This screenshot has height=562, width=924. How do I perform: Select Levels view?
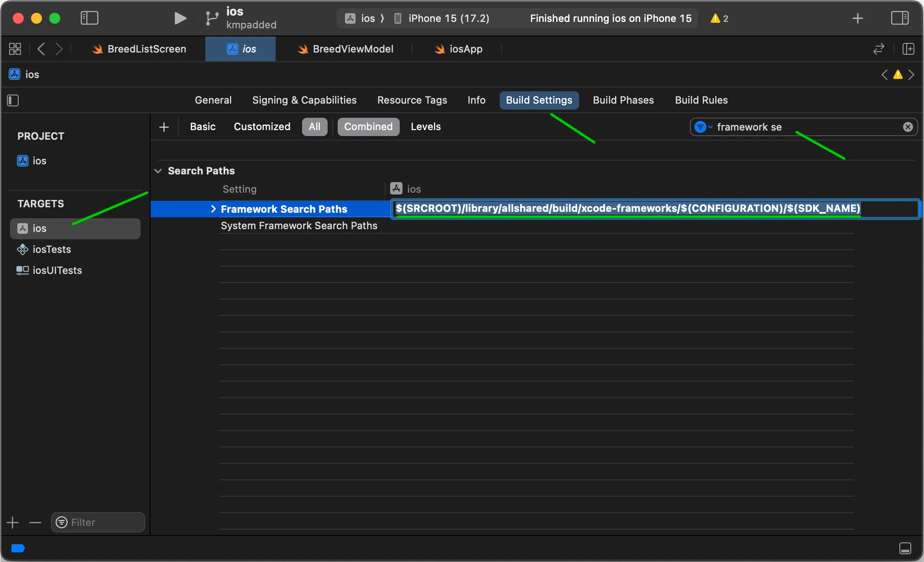[426, 126]
